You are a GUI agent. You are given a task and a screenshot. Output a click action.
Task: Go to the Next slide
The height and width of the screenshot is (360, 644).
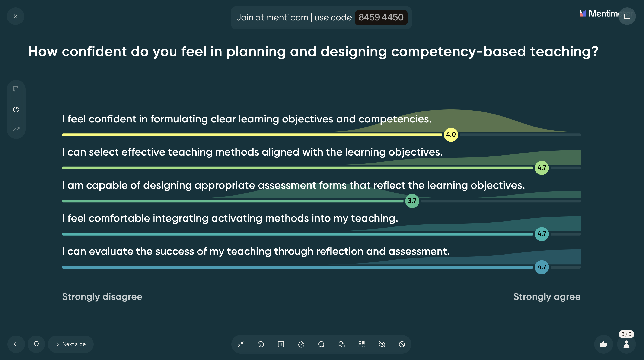point(70,344)
